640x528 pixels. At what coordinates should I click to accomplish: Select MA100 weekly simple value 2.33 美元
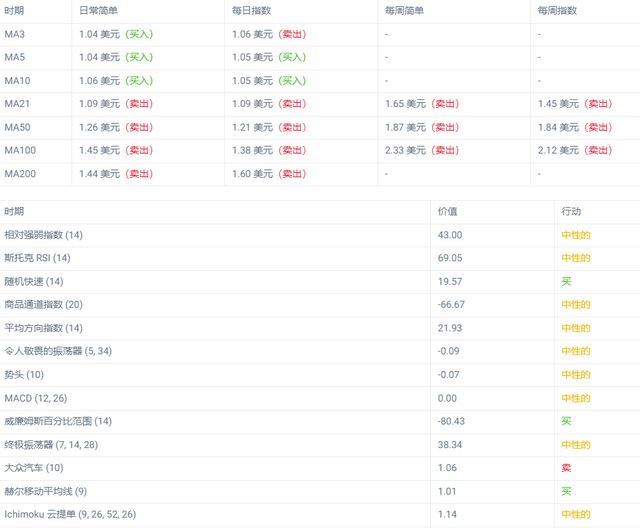click(406, 150)
